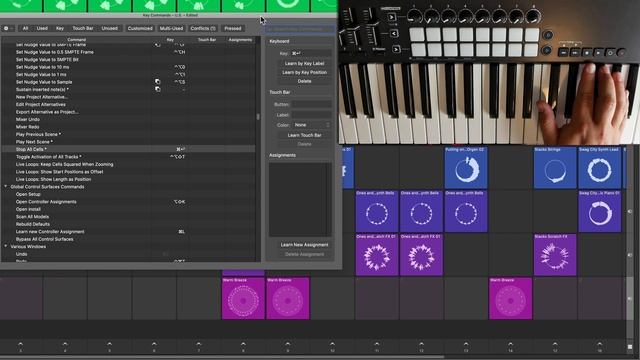
Task: Launch the ...atch FX 01 cell in scene 12
Action: click(421, 255)
